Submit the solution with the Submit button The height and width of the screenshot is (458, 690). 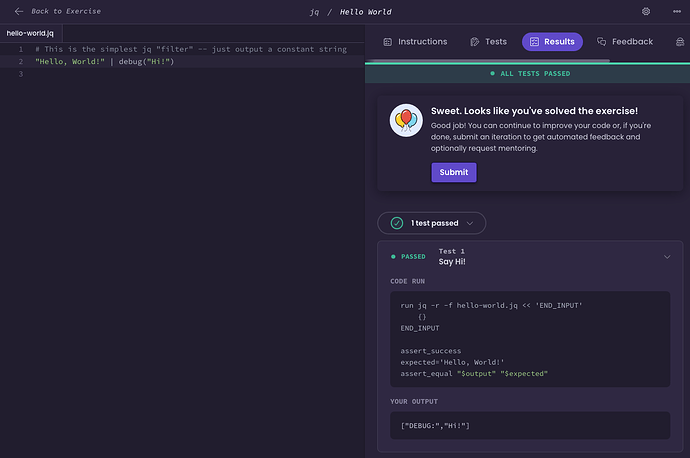coord(454,172)
